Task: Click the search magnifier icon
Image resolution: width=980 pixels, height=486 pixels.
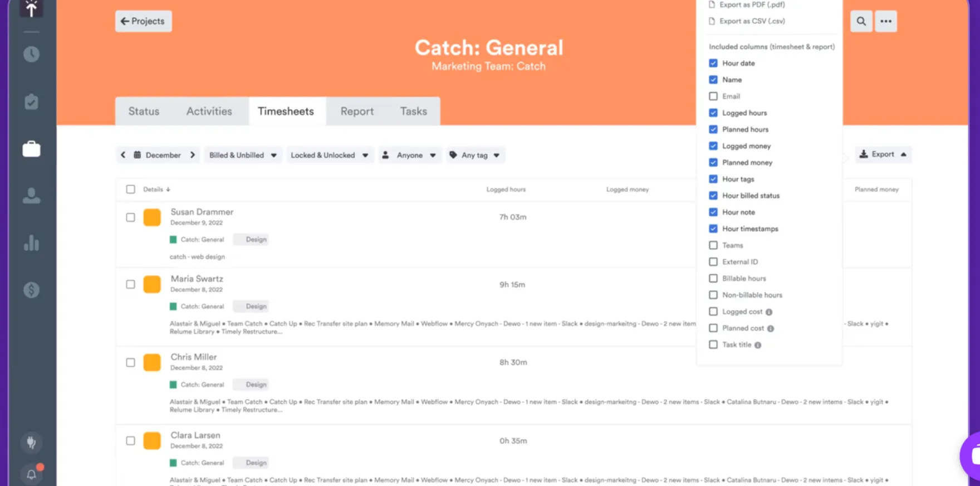Action: click(x=861, y=21)
